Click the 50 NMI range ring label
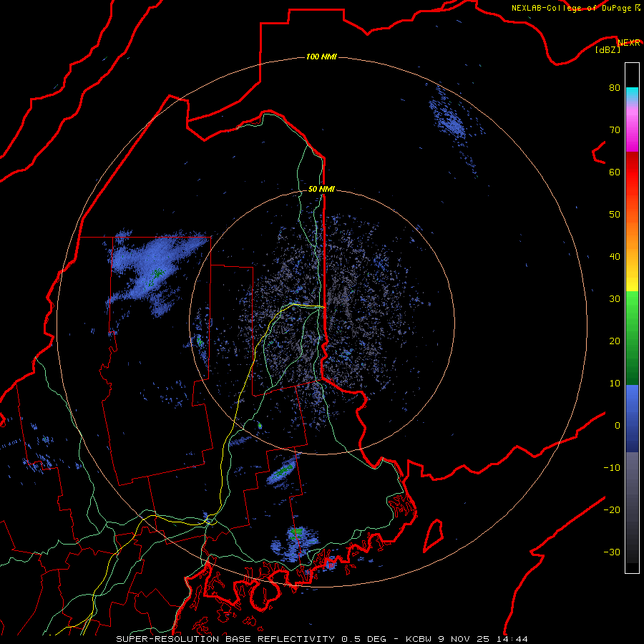 point(321,189)
